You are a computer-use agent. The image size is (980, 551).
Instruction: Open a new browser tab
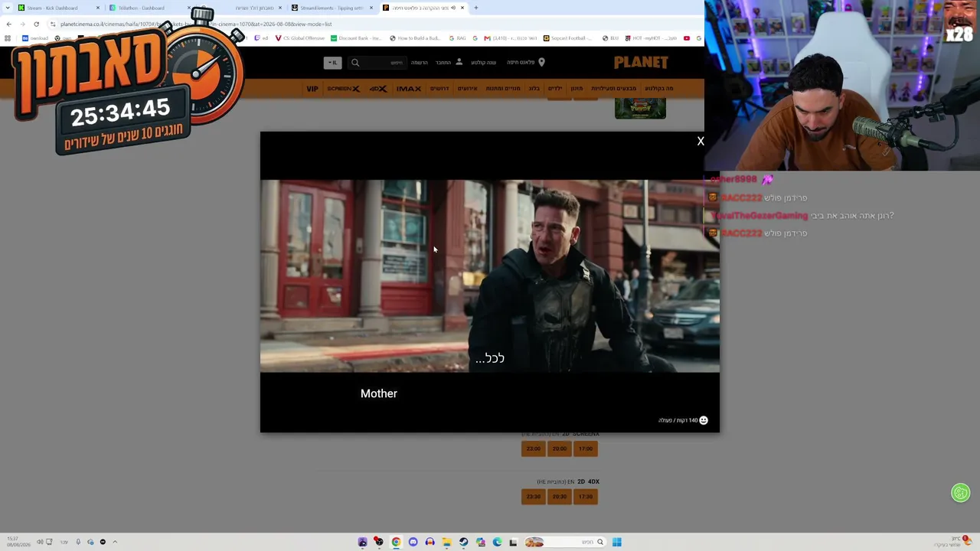pos(475,8)
